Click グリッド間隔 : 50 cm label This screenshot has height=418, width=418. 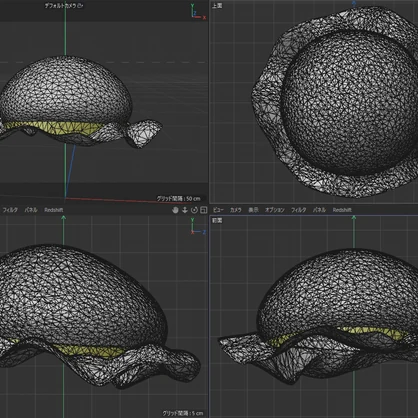178,199
